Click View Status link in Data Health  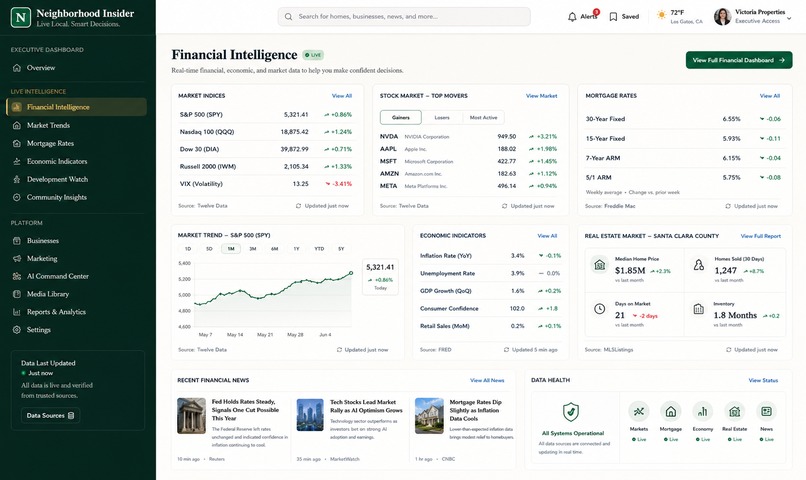coord(763,380)
